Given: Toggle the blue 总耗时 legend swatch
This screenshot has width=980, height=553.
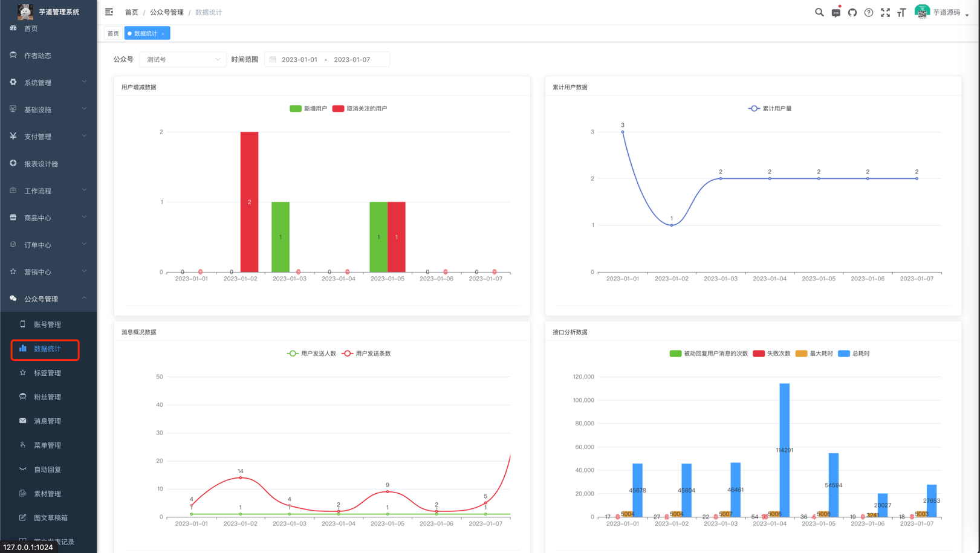Looking at the screenshot, I should [844, 354].
